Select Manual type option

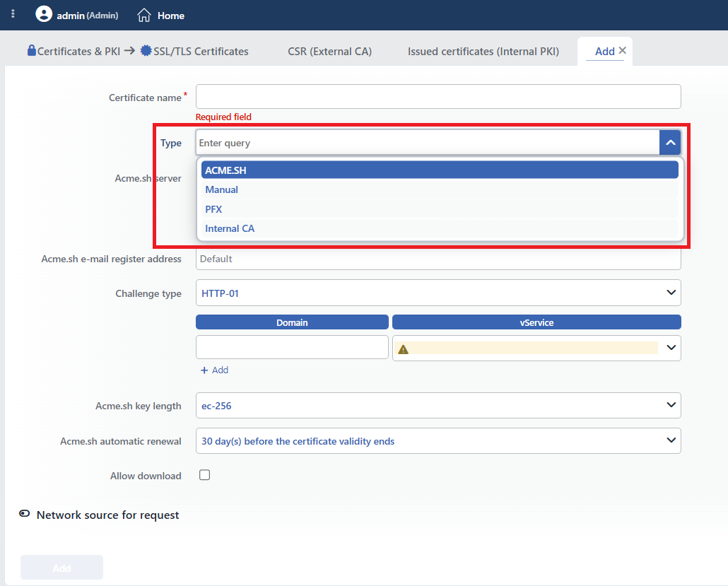click(440, 189)
